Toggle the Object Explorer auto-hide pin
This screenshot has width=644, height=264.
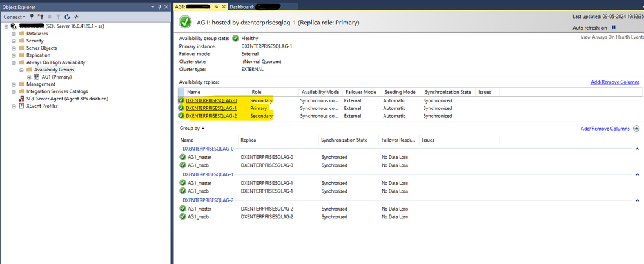tap(160, 7)
